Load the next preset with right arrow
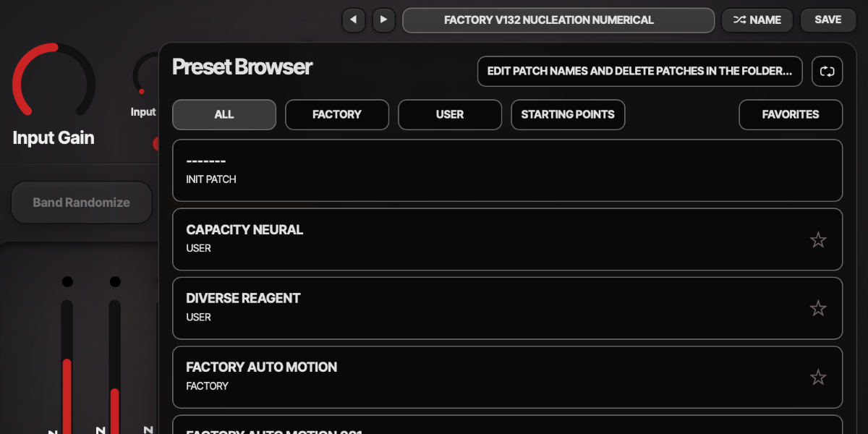Viewport: 868px width, 434px height. pos(383,20)
